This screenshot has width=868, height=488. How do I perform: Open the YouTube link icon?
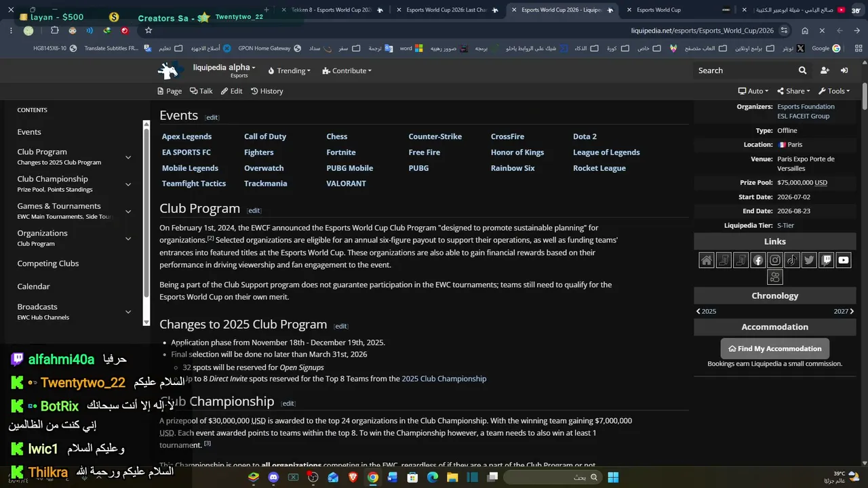click(x=844, y=260)
